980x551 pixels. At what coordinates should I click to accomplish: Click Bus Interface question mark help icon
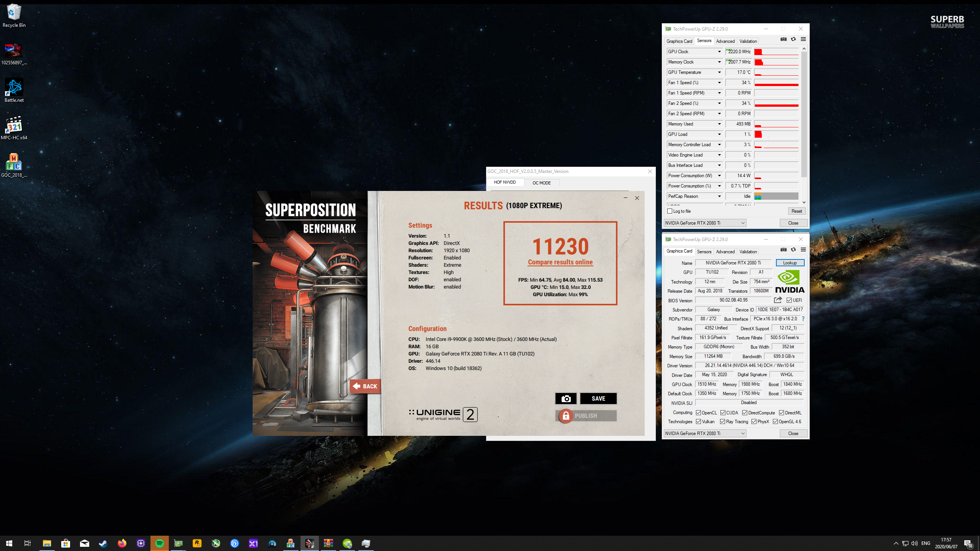coord(803,319)
